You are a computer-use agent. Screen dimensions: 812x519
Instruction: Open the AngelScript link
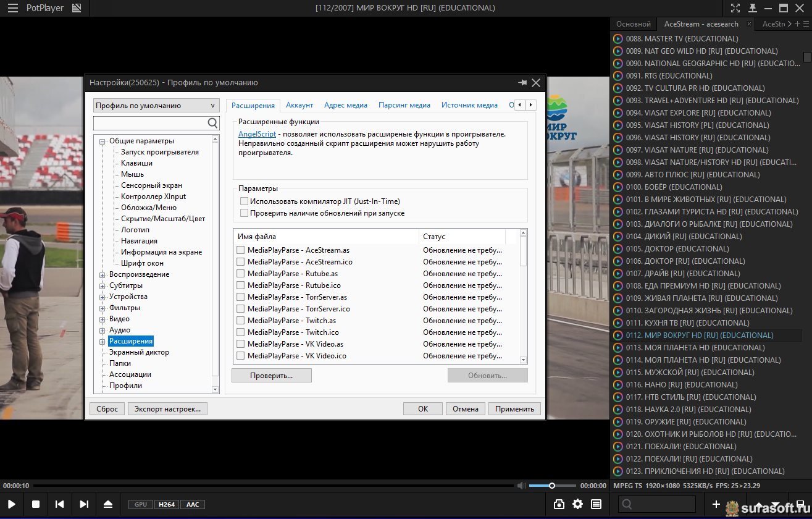(257, 134)
